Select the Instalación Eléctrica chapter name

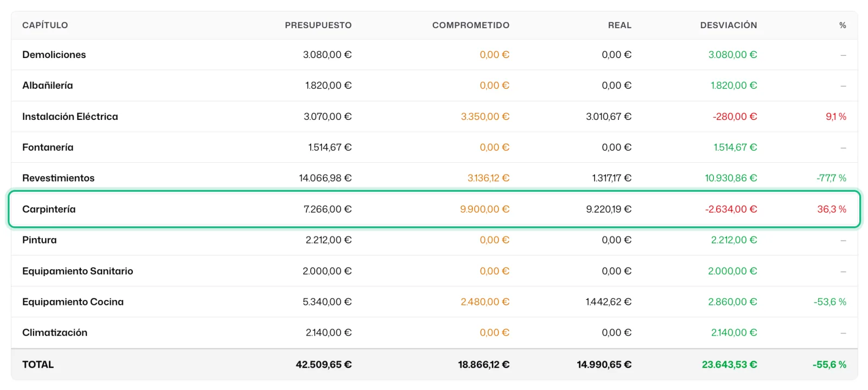pos(70,117)
